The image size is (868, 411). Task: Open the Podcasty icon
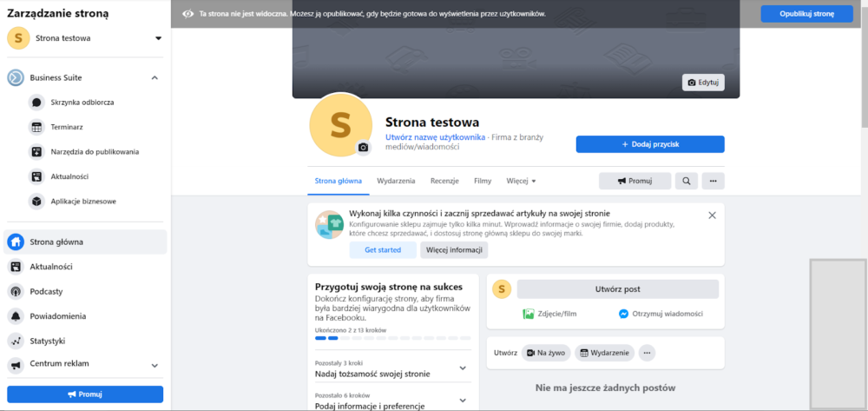tap(16, 291)
